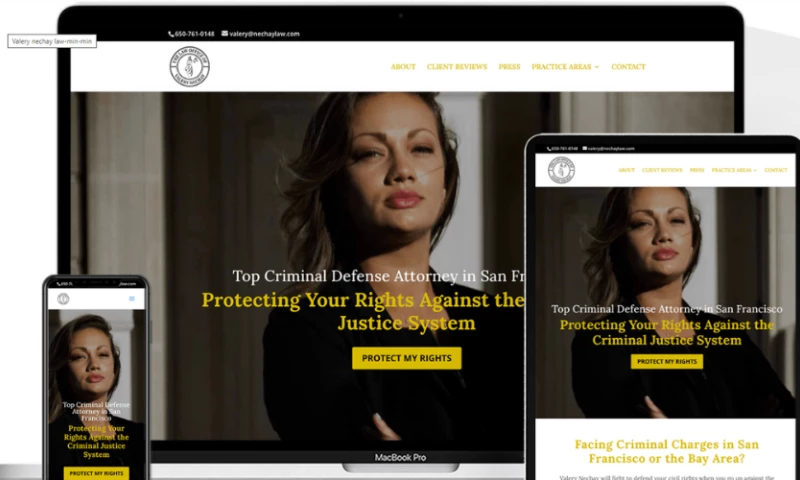
Task: Open the Client Reviews menu item
Action: pyautogui.click(x=457, y=67)
